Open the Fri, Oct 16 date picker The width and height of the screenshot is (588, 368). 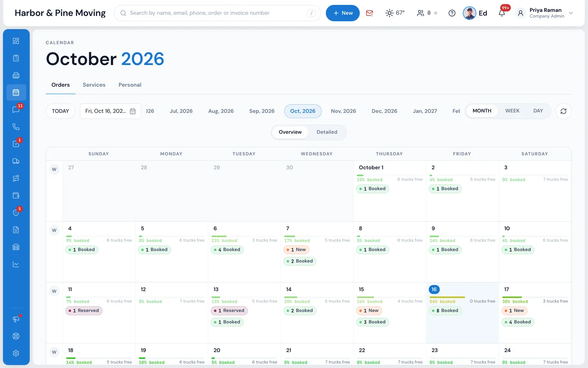point(111,111)
